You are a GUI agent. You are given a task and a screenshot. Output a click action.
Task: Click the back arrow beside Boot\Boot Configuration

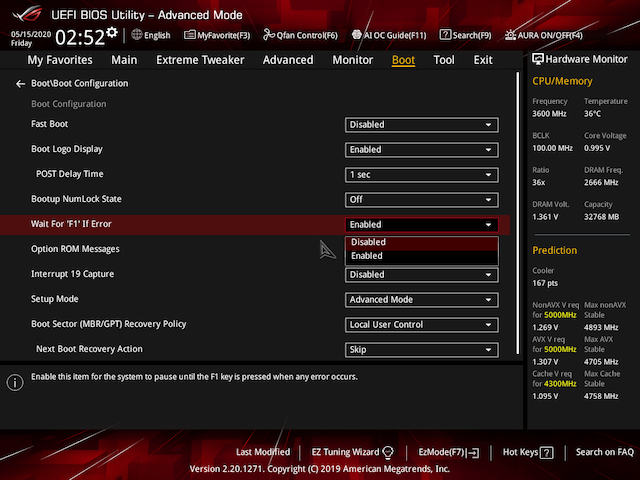(20, 84)
